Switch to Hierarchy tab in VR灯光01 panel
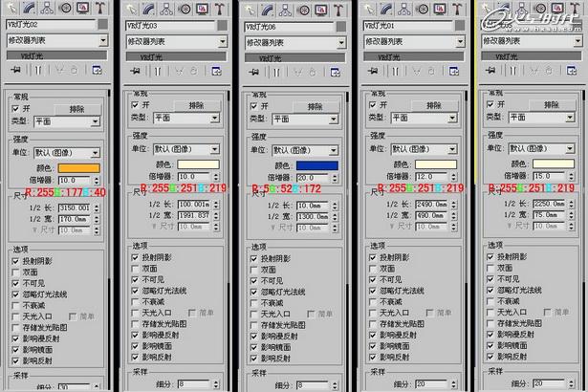Image resolution: width=588 pixels, height=392 pixels. tap(403, 9)
